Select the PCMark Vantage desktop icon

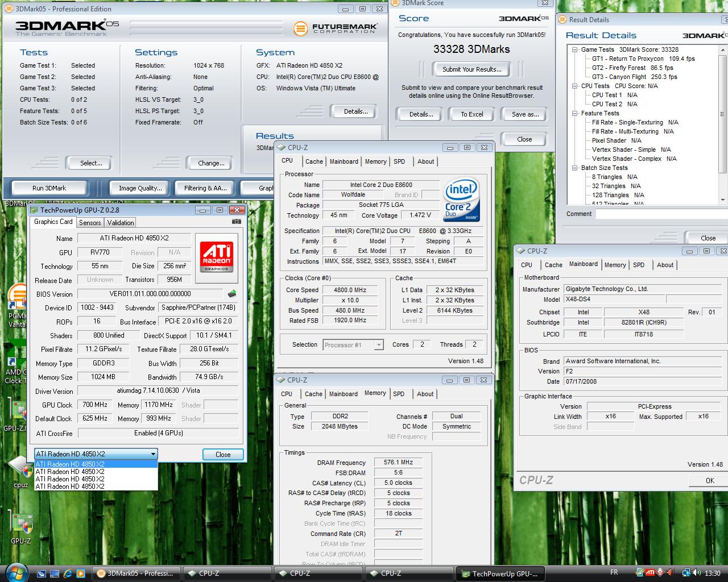[x=16, y=306]
